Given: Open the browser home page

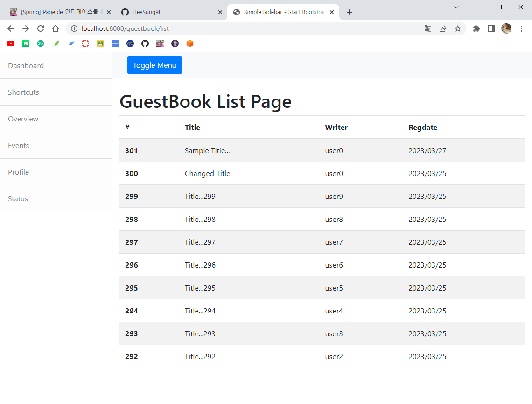Looking at the screenshot, I should tap(56, 28).
